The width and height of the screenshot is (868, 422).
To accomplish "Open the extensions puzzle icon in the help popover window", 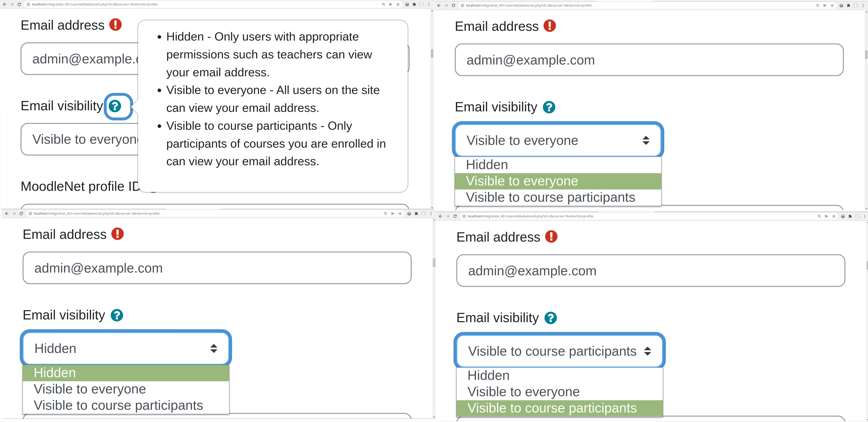I will tap(414, 4).
